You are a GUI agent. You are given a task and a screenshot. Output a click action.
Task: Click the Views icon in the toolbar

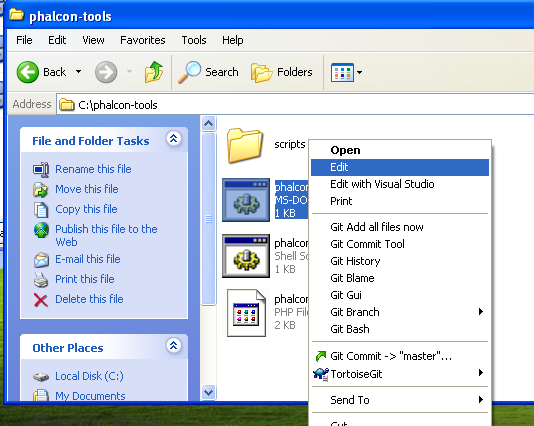tap(342, 72)
